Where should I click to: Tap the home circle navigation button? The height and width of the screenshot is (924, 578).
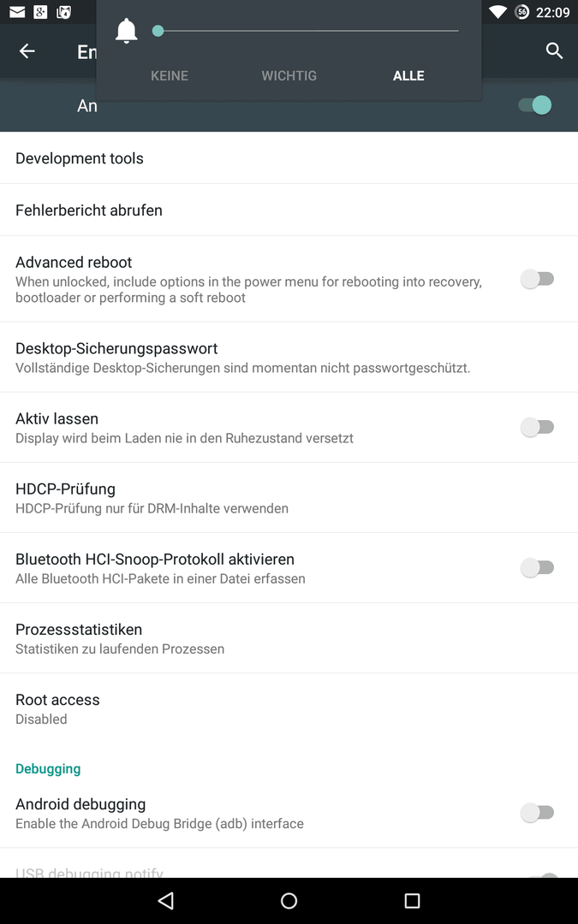point(289,900)
